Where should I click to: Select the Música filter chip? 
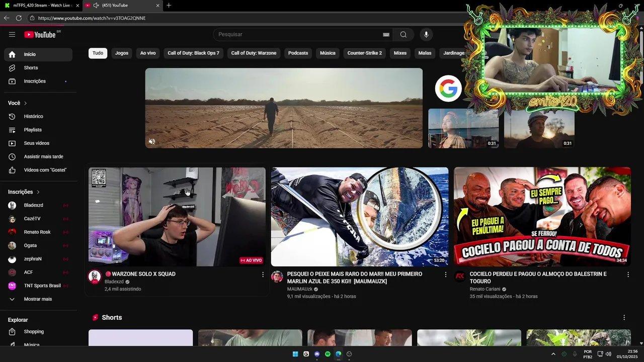click(x=328, y=53)
